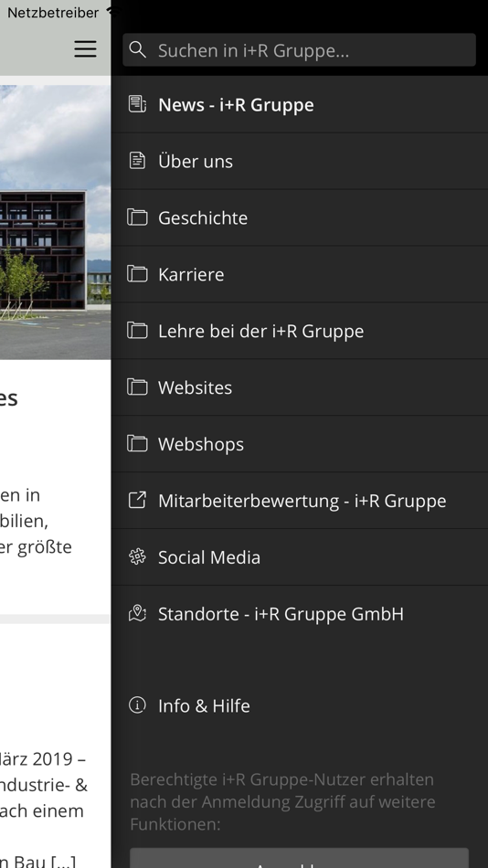Click folder icon beside Lehre bei der i+R Gruppe
Viewport: 488px width, 868px height.
[x=137, y=331]
